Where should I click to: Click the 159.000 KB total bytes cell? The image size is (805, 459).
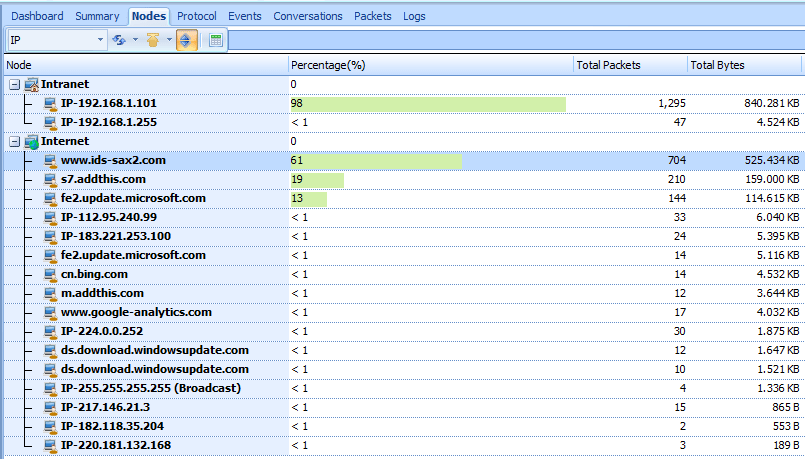coord(772,180)
